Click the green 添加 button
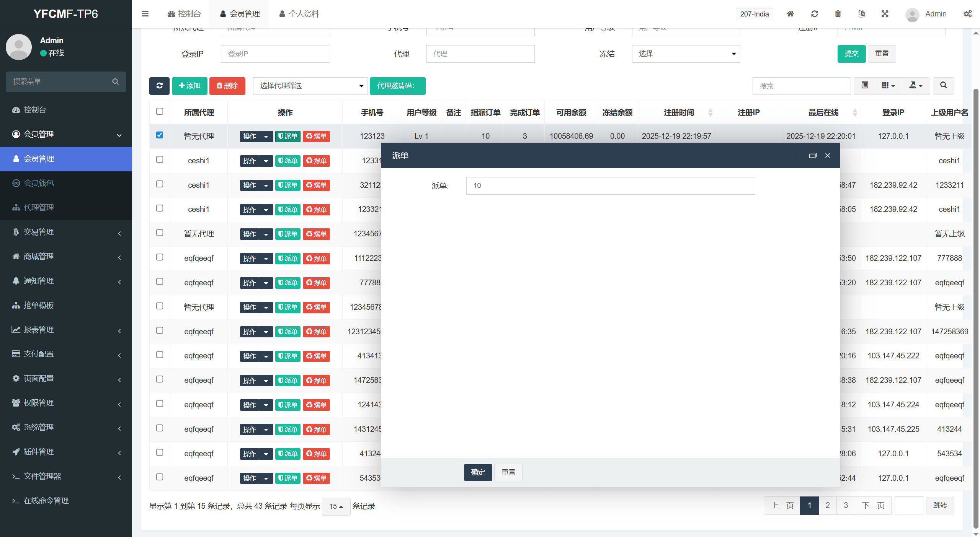The image size is (980, 537). coord(189,86)
